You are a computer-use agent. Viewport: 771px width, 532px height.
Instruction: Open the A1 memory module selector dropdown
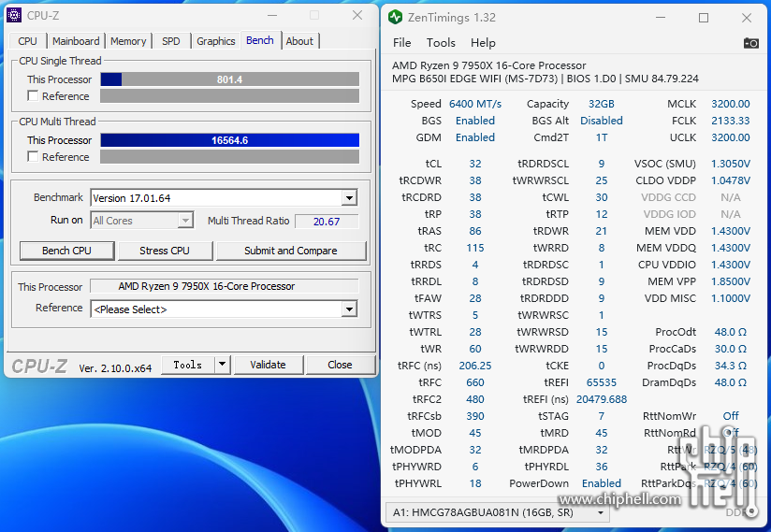pos(601,513)
